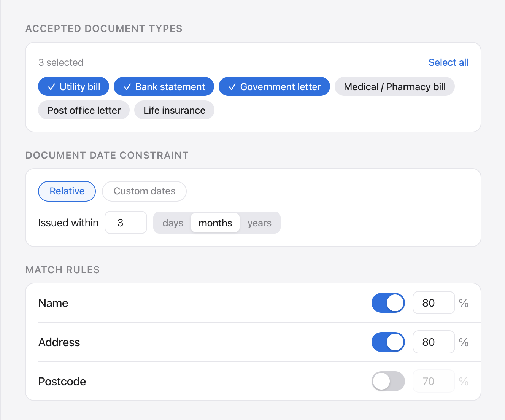Select Life insurance document type
505x420 pixels.
coord(174,110)
